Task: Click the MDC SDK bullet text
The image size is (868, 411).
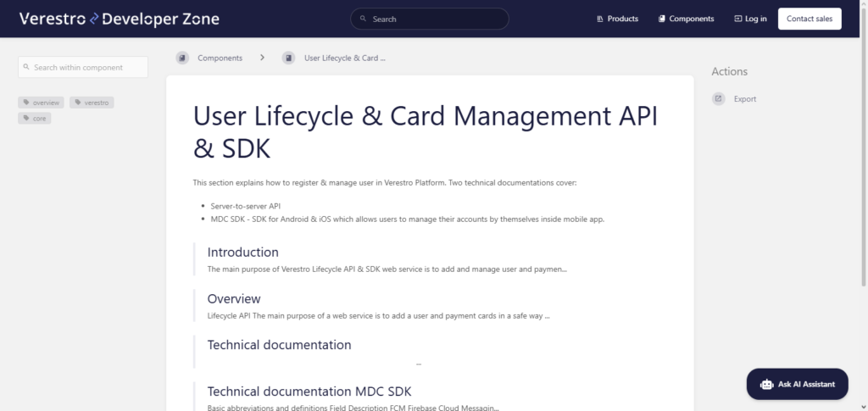Action: [x=408, y=219]
